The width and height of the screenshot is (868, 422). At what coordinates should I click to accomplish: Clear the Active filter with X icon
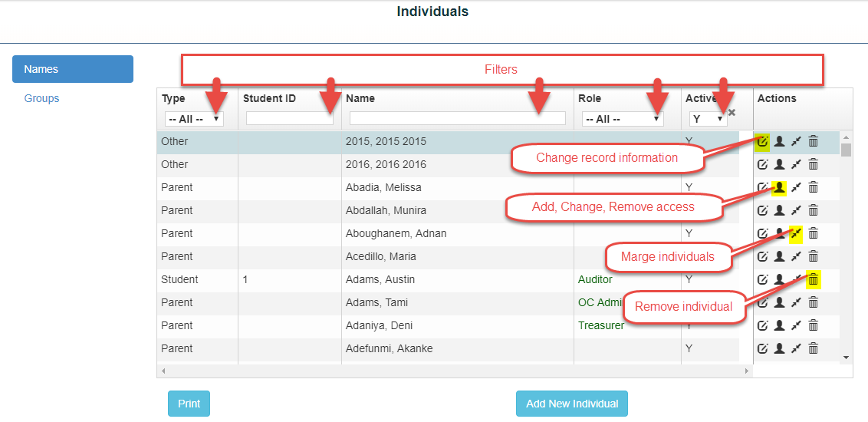coord(732,113)
